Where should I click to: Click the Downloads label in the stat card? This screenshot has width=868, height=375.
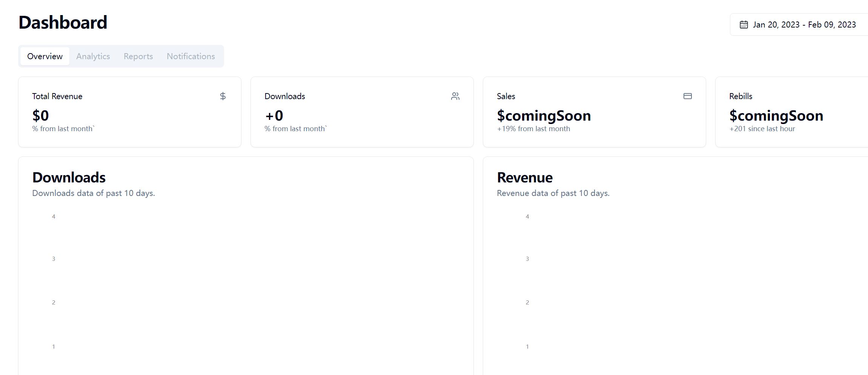(x=285, y=96)
